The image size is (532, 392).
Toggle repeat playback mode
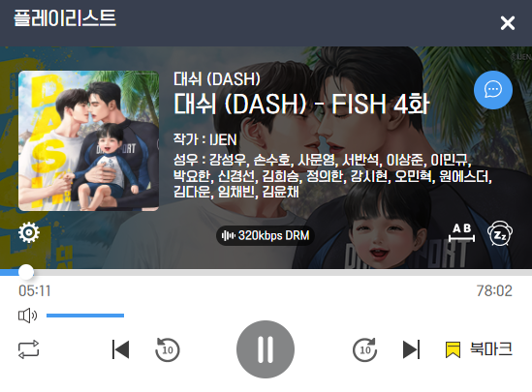click(28, 349)
